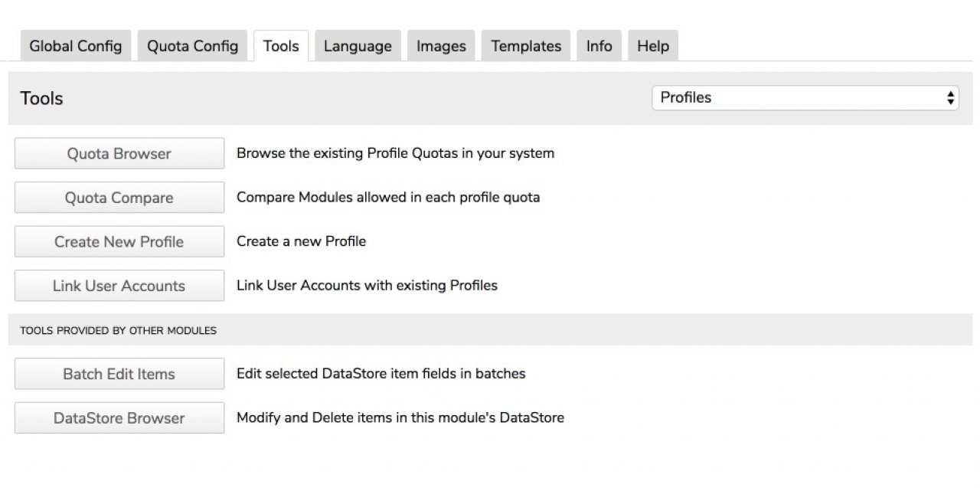The image size is (980, 488).
Task: Start the Batch Edit Items tool
Action: [x=119, y=374]
